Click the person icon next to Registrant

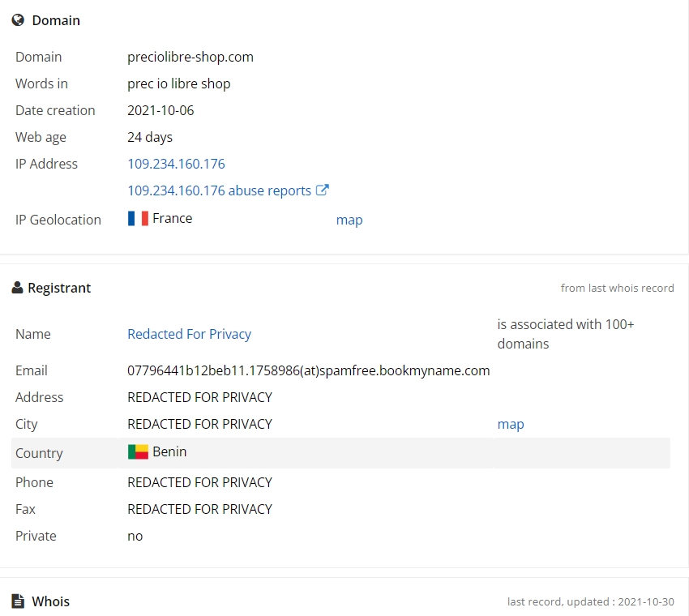17,288
